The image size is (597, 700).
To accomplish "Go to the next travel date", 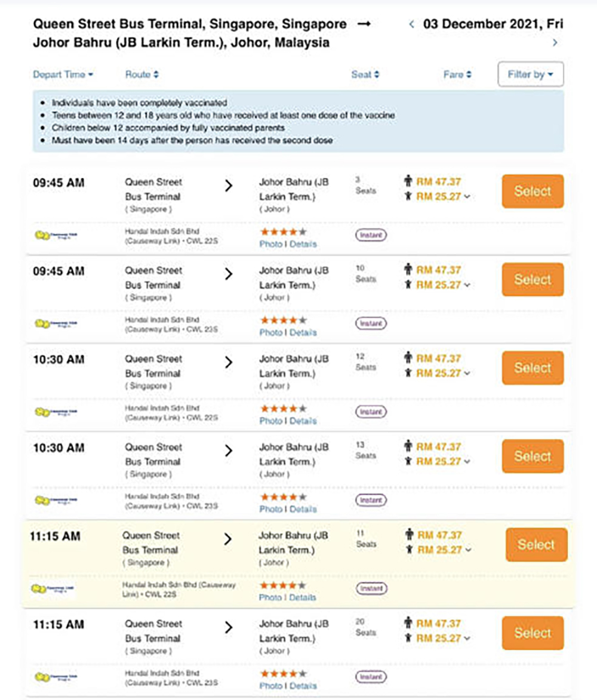I will (555, 42).
